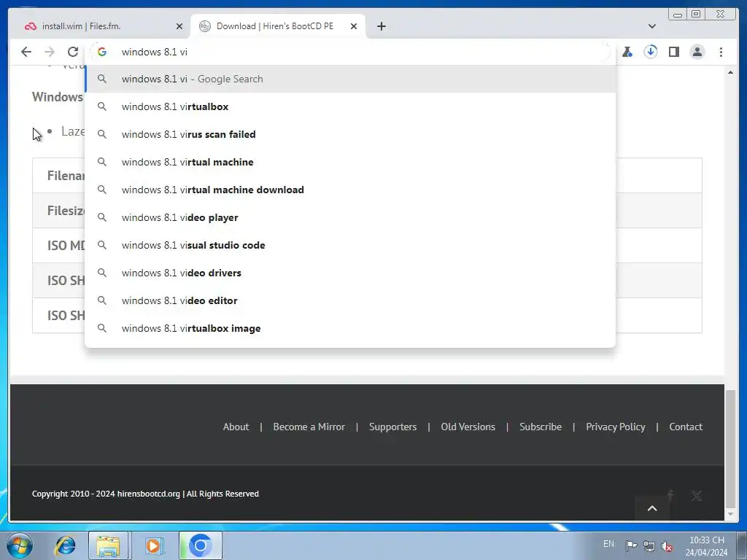Open the Become a Mirror link
This screenshot has width=747, height=560.
[309, 427]
